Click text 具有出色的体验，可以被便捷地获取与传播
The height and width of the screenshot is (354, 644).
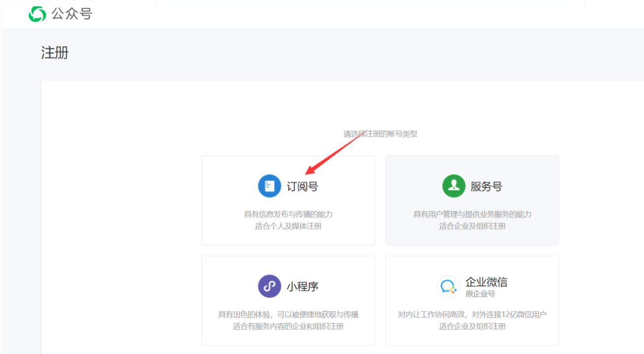[288, 314]
